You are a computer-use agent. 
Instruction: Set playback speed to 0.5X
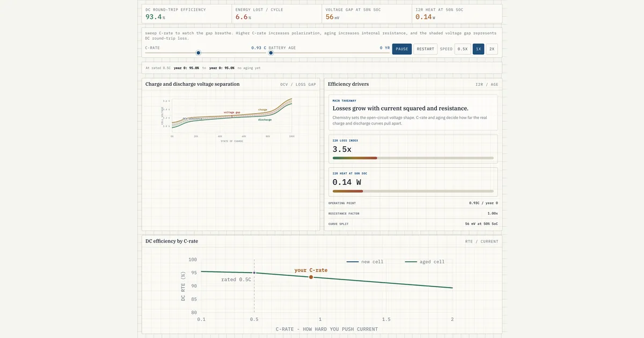point(463,49)
